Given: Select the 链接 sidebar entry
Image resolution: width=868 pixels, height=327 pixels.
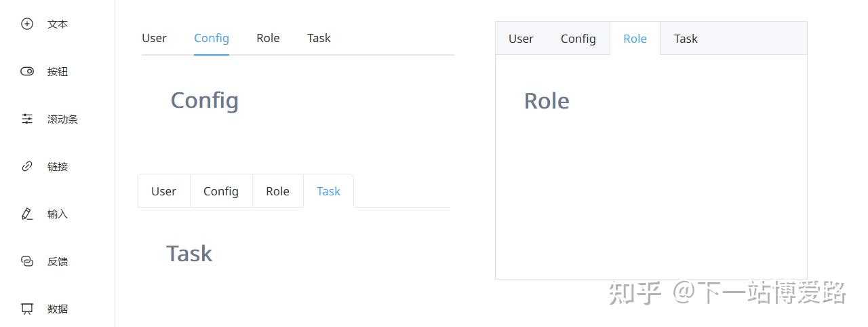Looking at the screenshot, I should [x=58, y=166].
